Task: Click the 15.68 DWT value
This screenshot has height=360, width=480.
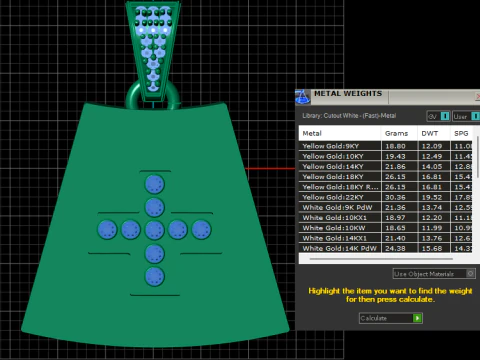Action: point(432,248)
